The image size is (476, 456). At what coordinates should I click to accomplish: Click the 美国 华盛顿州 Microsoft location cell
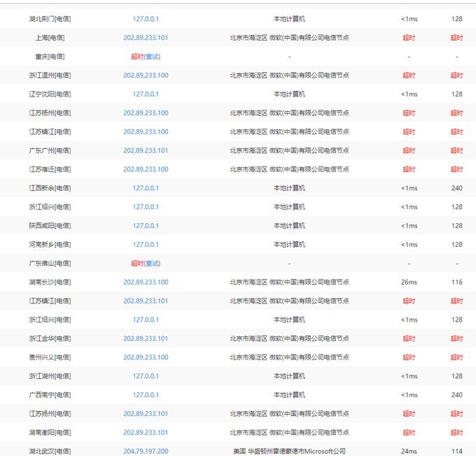tap(289, 451)
